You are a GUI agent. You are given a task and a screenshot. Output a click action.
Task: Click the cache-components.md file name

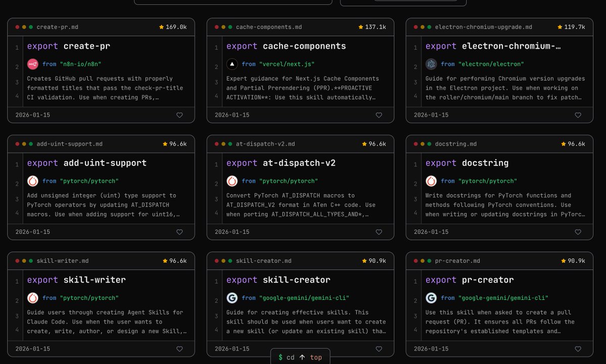pos(269,27)
